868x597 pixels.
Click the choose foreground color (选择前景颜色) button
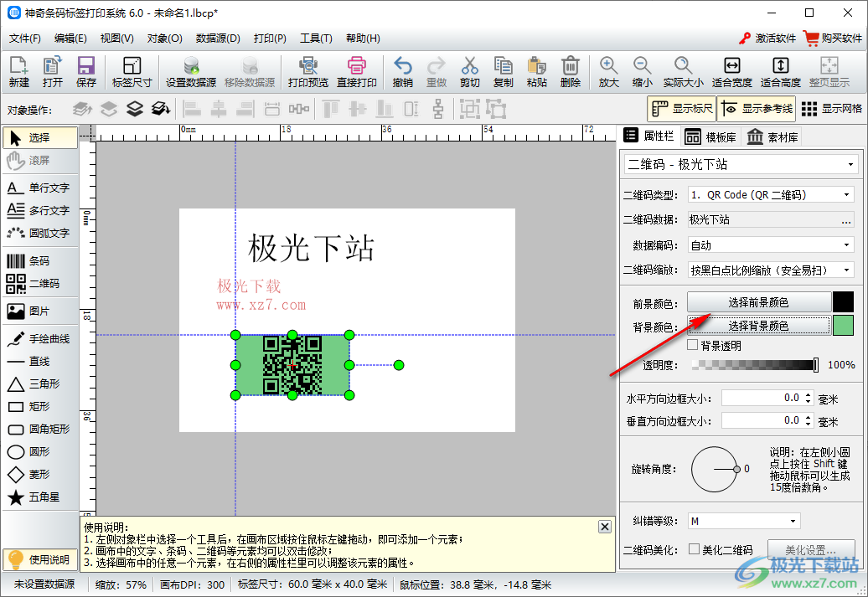point(759,302)
